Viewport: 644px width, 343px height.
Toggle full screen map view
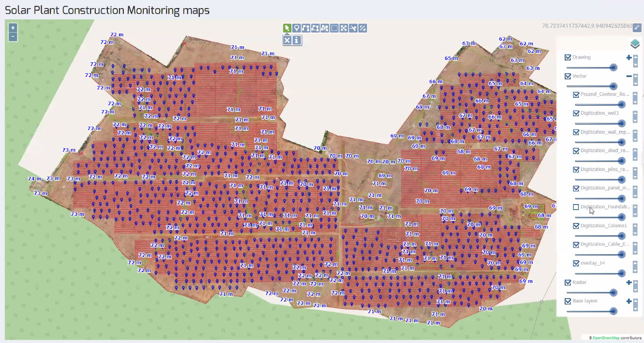point(637,28)
